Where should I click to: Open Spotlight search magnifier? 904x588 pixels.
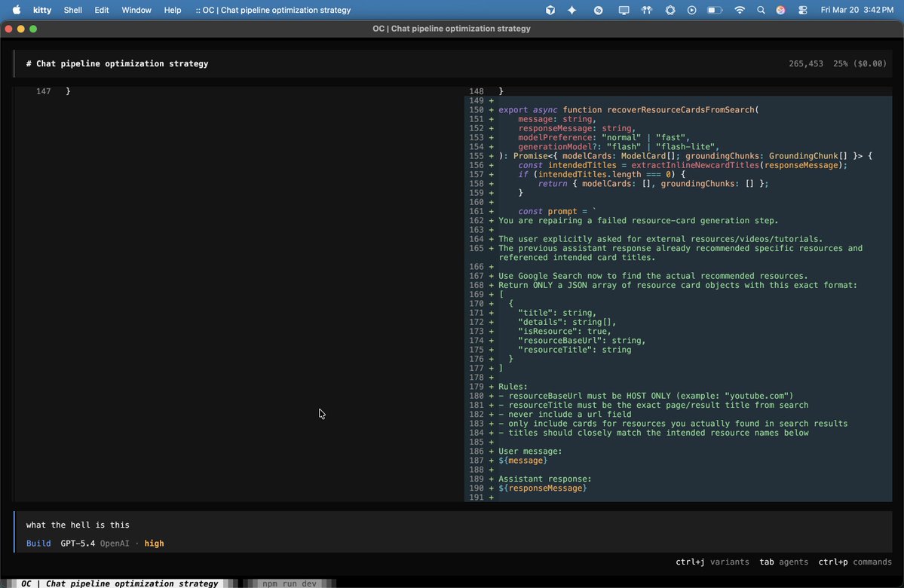tap(761, 10)
